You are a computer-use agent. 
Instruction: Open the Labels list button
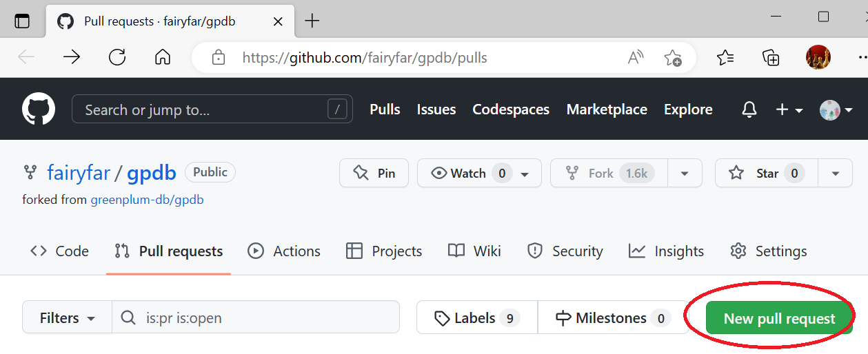pos(476,318)
